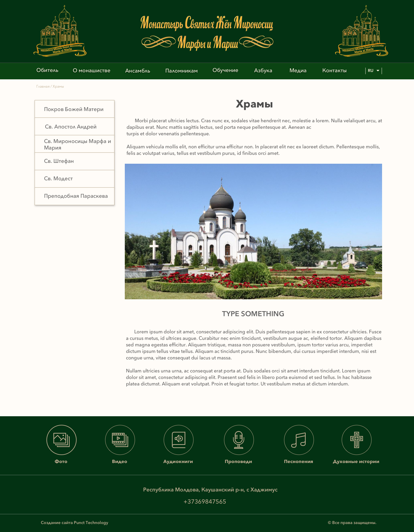Select Св. Штефан from the sidebar list
Viewport: 414px width, 532px height.
pos(59,161)
